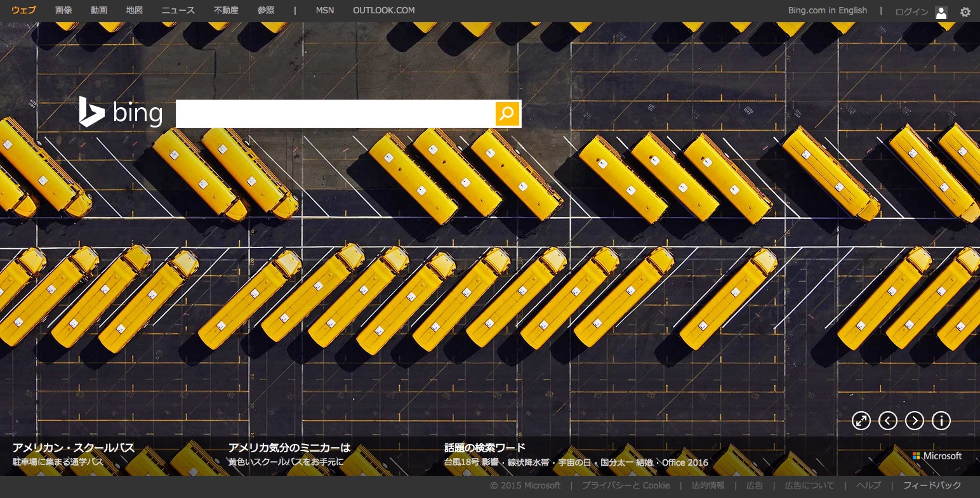Click the user profile avatar icon

tap(941, 12)
